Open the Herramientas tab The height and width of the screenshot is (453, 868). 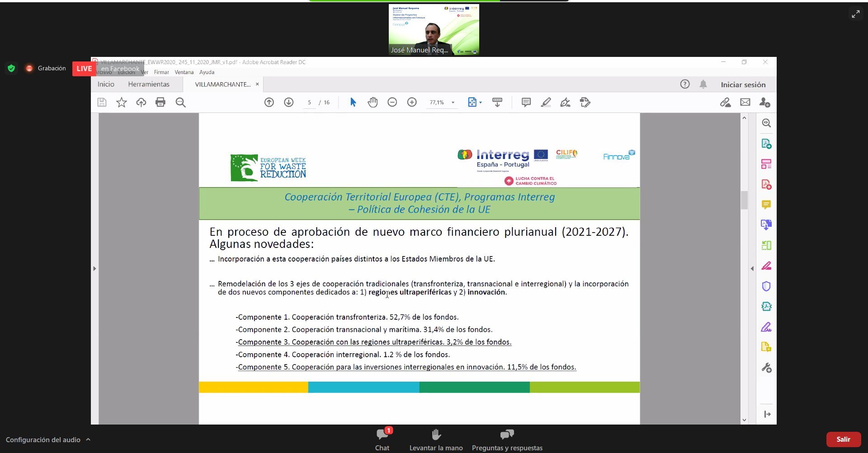[149, 84]
